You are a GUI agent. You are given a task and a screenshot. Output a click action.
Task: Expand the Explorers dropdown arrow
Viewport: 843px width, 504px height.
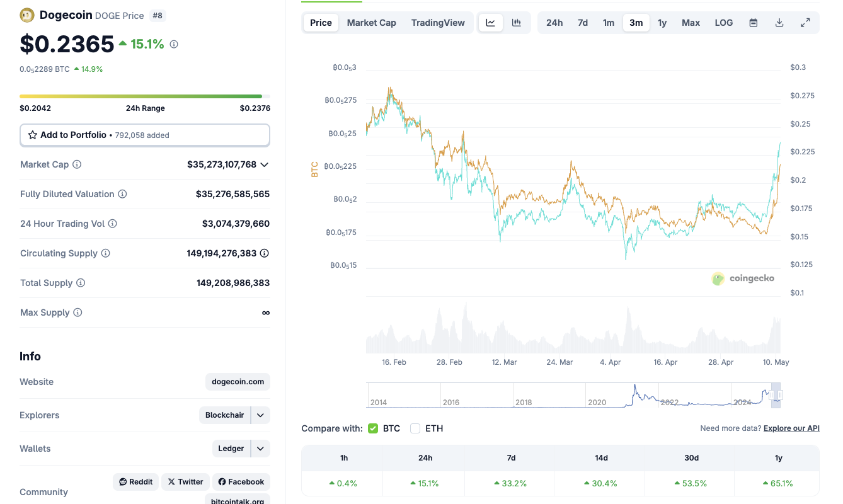coord(261,415)
